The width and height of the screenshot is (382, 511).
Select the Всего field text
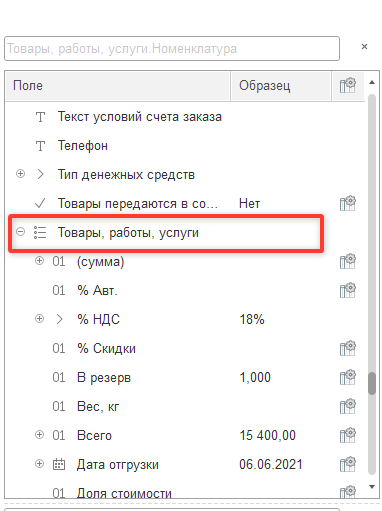(x=94, y=436)
